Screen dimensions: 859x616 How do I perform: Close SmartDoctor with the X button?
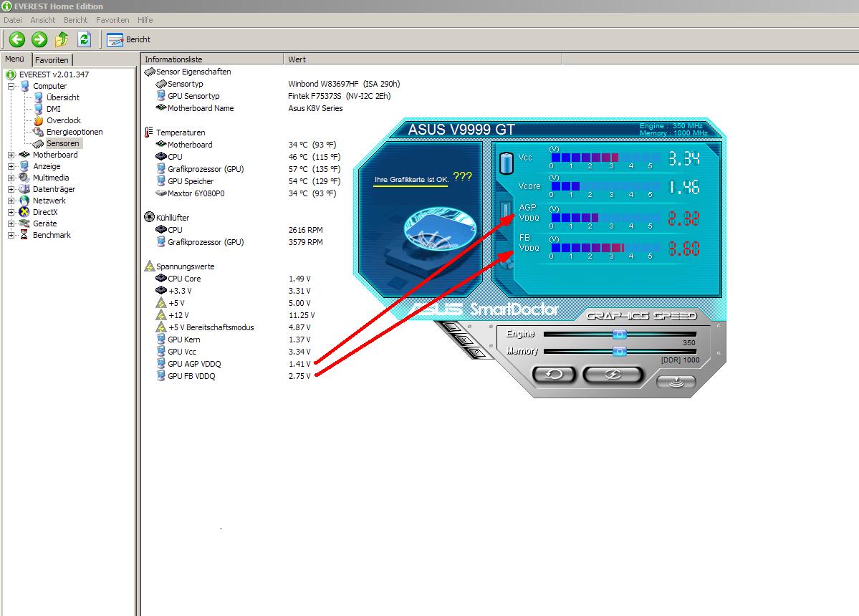(464, 340)
